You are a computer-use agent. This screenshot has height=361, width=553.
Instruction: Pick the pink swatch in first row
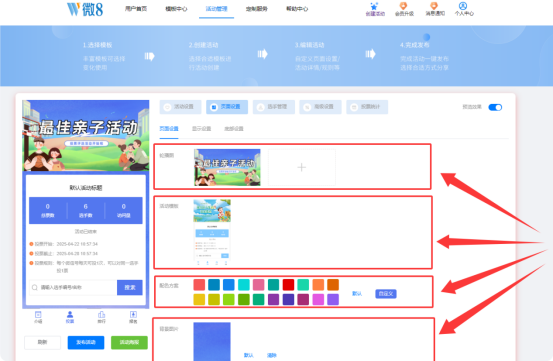pos(259,284)
